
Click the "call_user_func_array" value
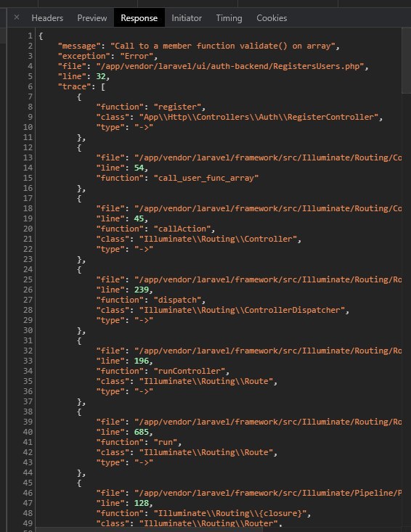(206, 178)
